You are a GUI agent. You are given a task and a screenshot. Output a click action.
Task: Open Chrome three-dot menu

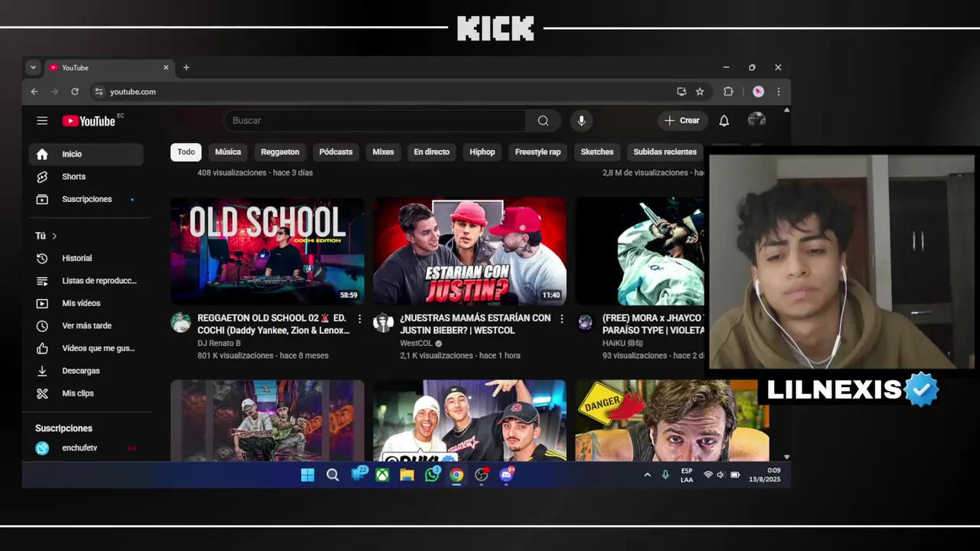point(779,92)
